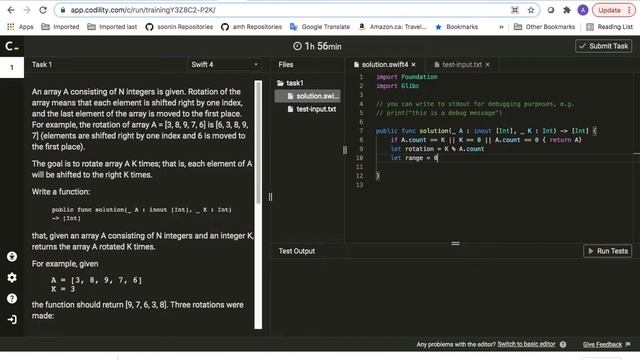The image size is (640, 360).
Task: Open the Reading List
Action: pos(609,27)
